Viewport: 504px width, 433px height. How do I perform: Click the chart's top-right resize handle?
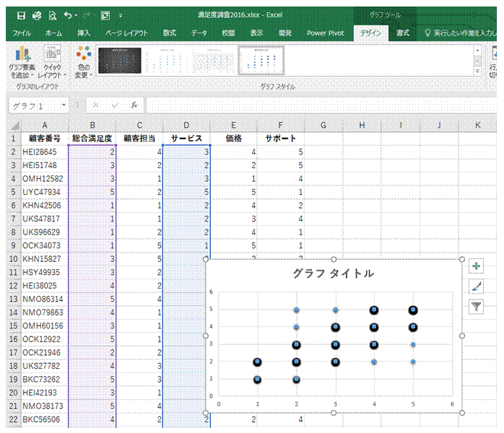click(x=462, y=259)
